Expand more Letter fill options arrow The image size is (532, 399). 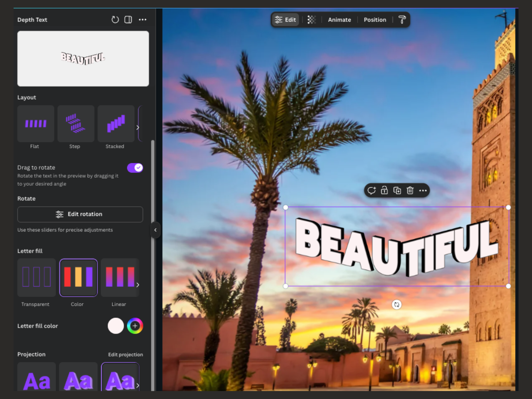[138, 285]
